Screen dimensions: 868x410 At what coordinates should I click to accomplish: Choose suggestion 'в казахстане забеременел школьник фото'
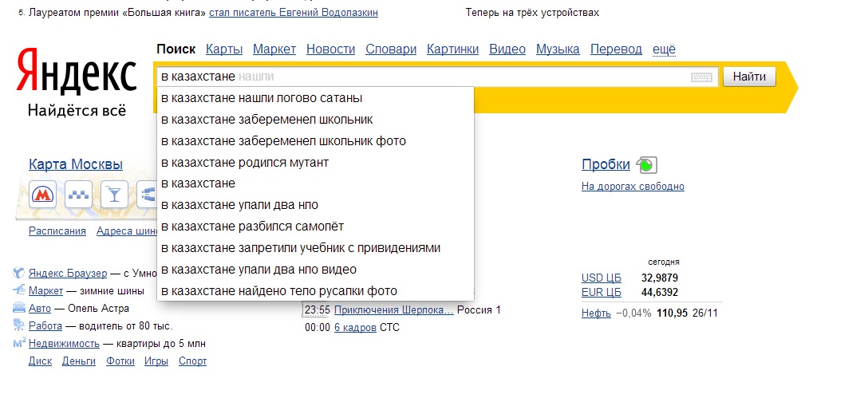click(316, 141)
